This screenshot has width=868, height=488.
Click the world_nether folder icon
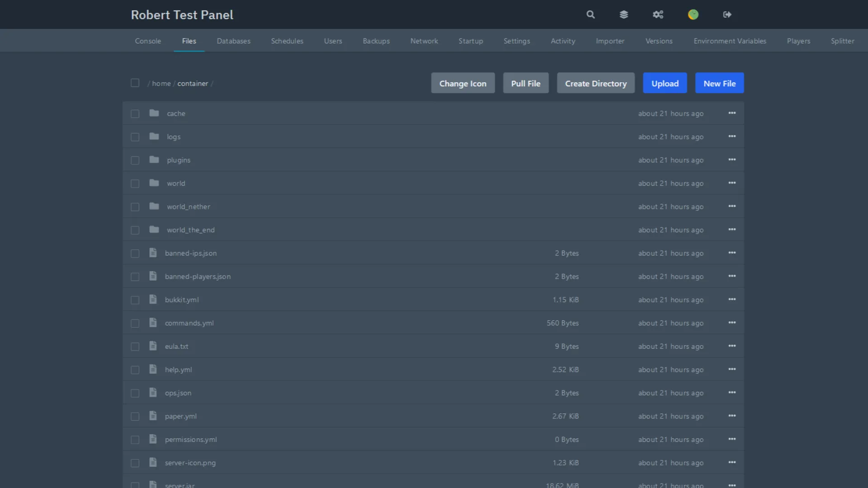154,206
